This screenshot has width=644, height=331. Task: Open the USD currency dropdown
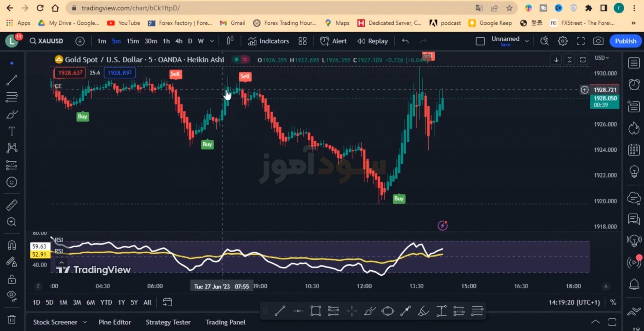click(x=602, y=58)
